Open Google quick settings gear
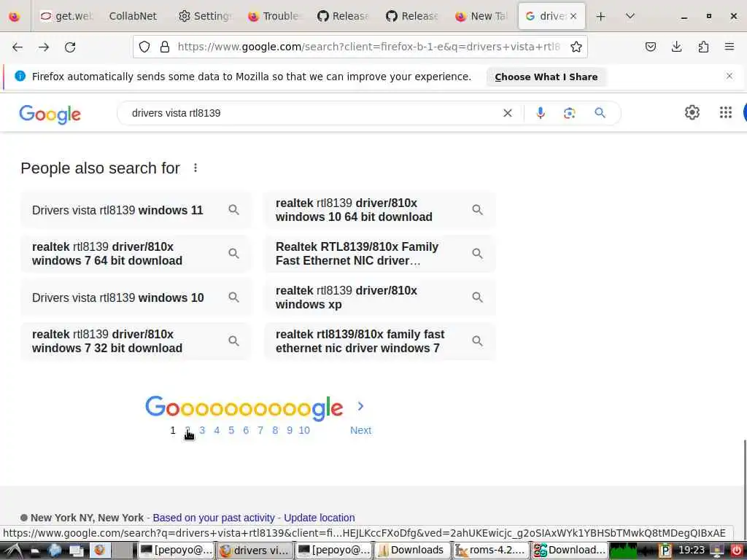Image resolution: width=747 pixels, height=560 pixels. 692,112
